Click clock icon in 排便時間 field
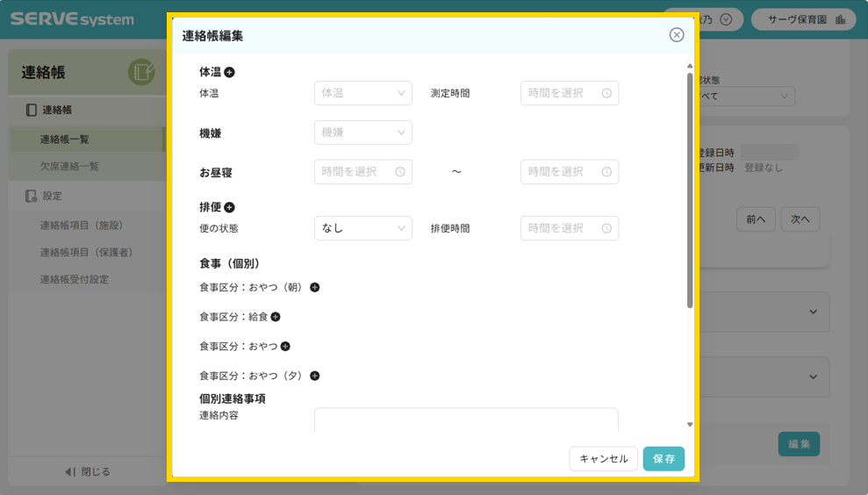 pos(606,228)
